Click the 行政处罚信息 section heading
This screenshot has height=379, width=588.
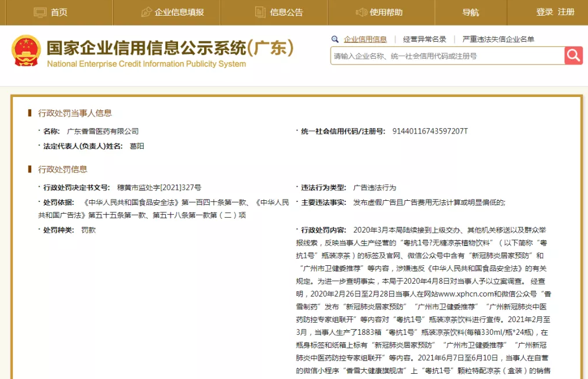click(63, 169)
